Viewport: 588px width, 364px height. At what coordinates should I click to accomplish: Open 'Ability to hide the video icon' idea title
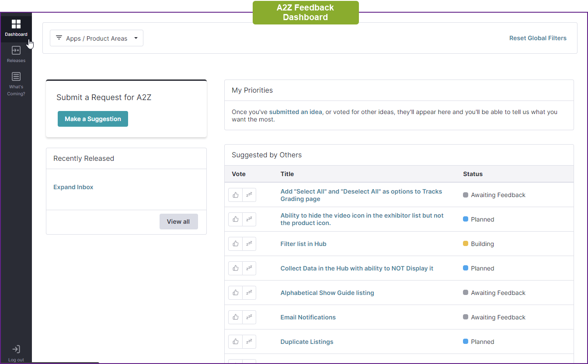coord(362,219)
